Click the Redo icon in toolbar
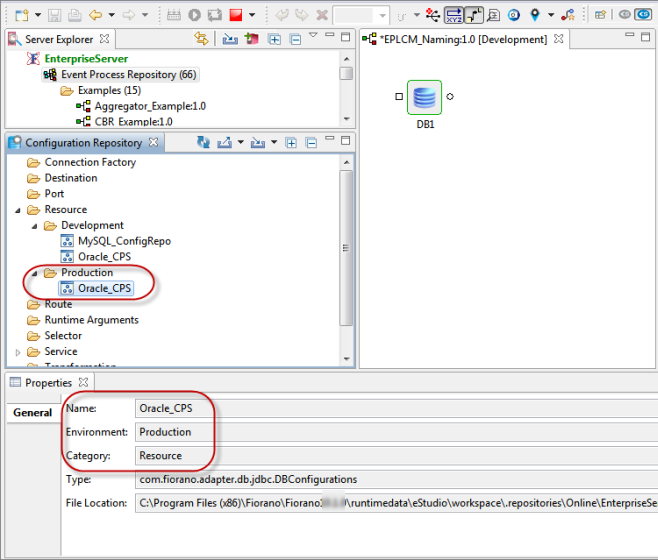Viewport: 658px width, 560px height. [x=302, y=16]
